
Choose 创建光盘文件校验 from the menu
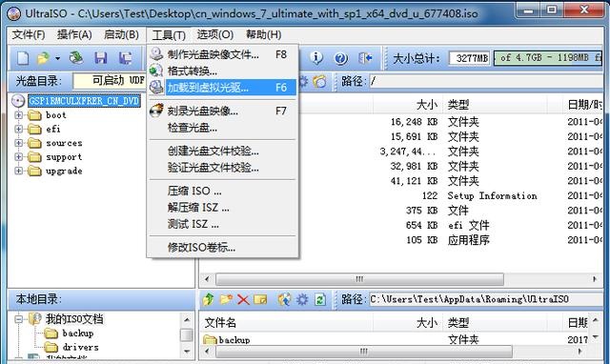pyautogui.click(x=222, y=151)
